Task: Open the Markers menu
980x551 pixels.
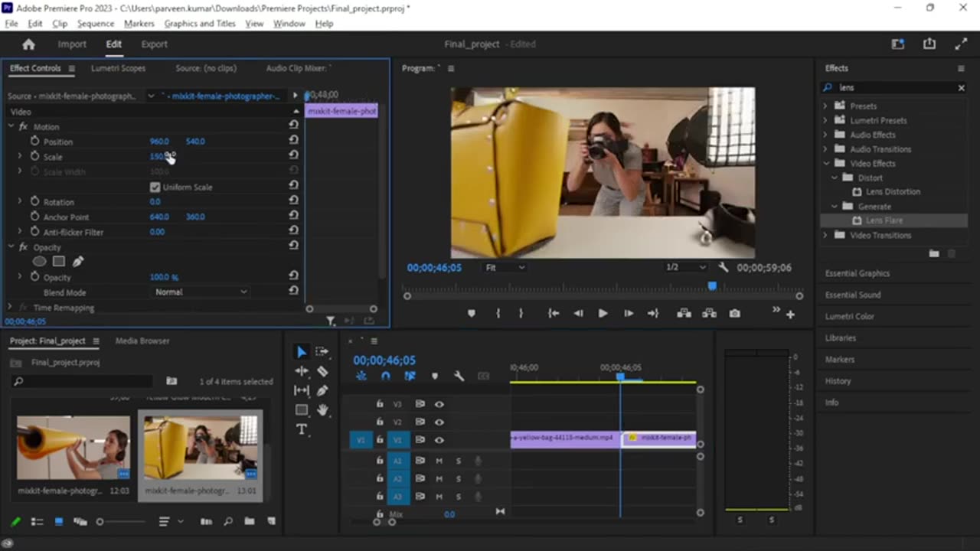Action: click(139, 24)
